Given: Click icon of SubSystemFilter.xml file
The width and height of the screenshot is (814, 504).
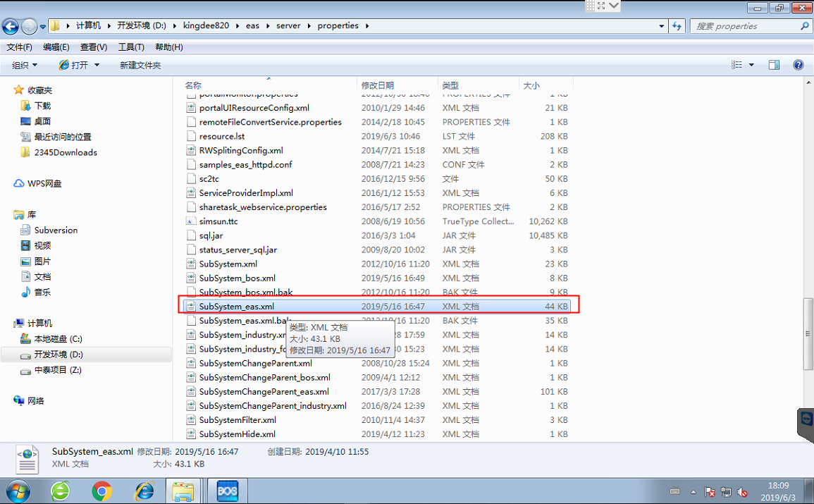Looking at the screenshot, I should point(191,420).
